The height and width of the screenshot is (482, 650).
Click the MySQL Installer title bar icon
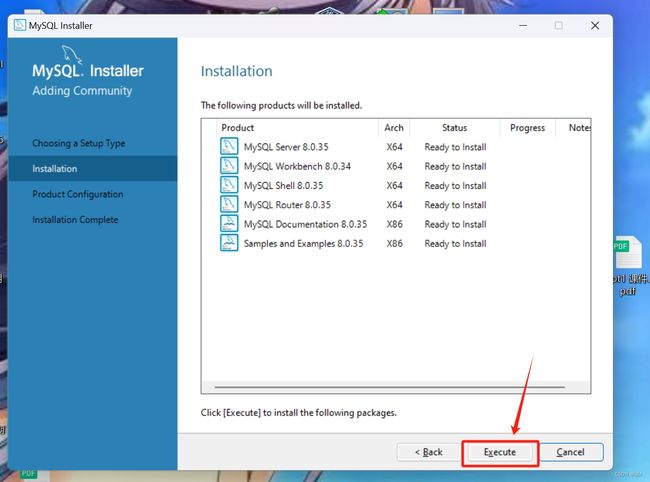coord(19,25)
